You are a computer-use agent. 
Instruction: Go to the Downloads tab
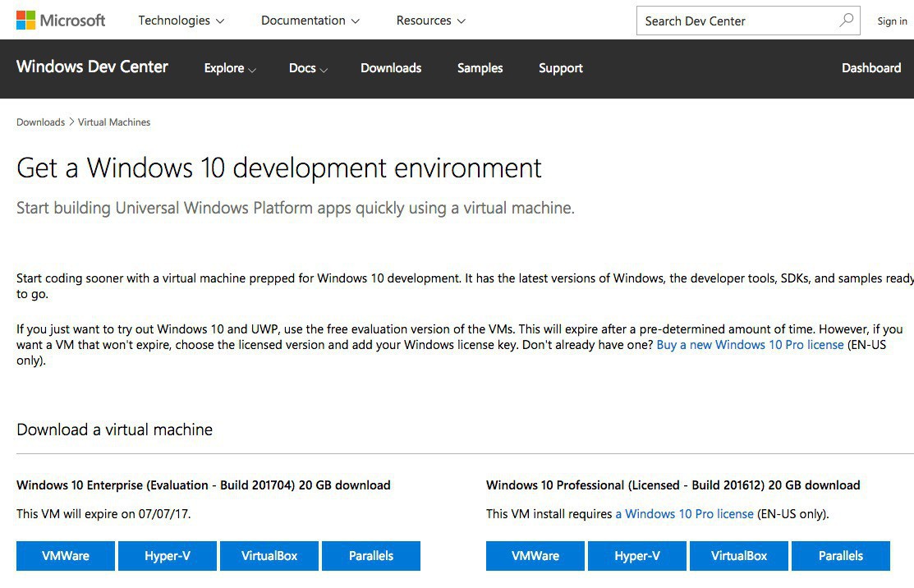click(x=391, y=68)
